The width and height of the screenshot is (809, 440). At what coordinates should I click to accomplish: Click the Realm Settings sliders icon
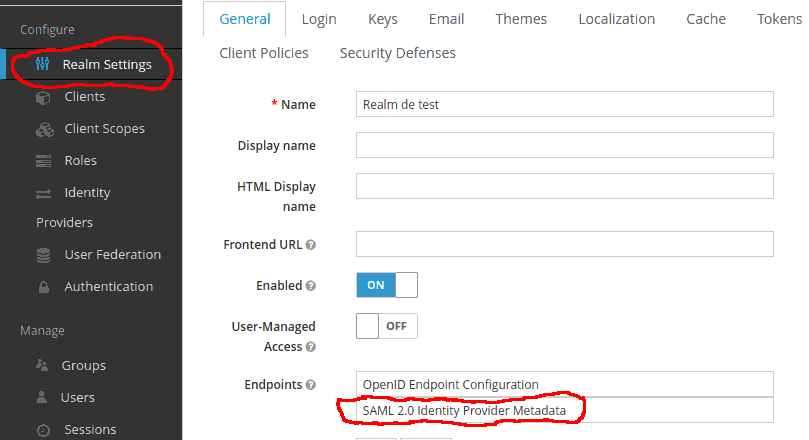(x=42, y=64)
